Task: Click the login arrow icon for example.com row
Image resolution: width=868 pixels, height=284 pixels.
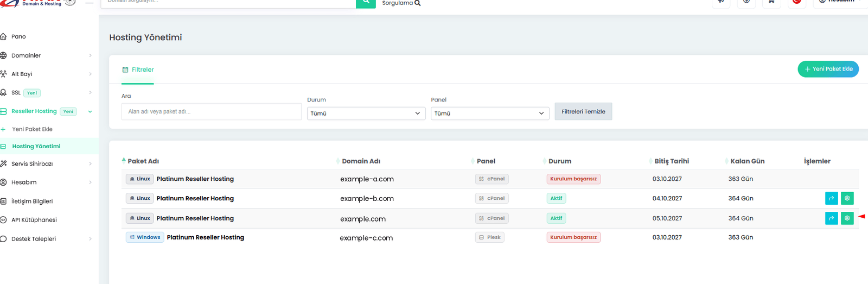Action: (831, 218)
